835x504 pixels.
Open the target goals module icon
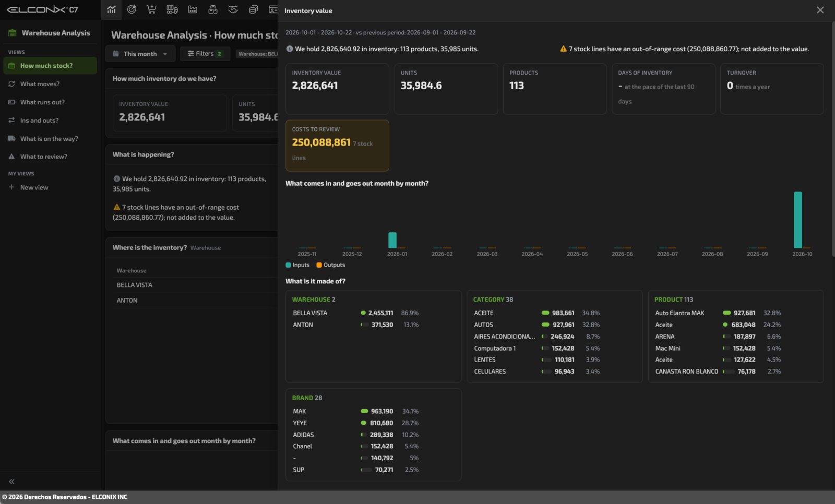(x=132, y=9)
